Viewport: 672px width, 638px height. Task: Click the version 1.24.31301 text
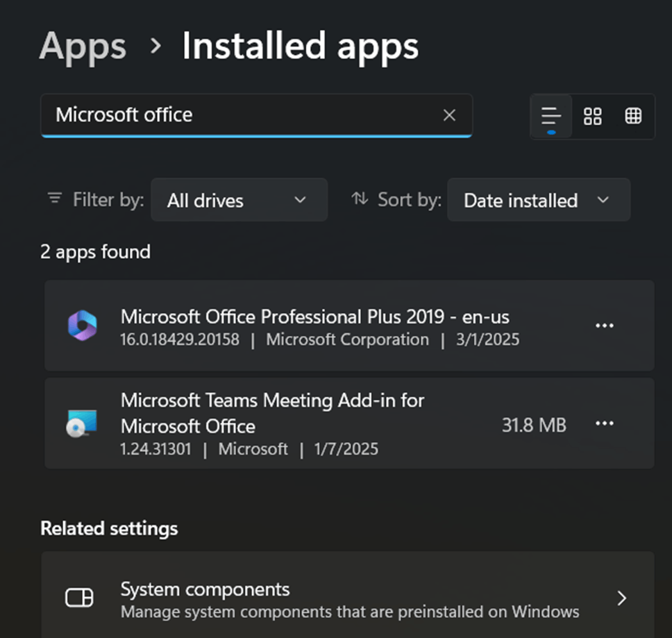[156, 449]
